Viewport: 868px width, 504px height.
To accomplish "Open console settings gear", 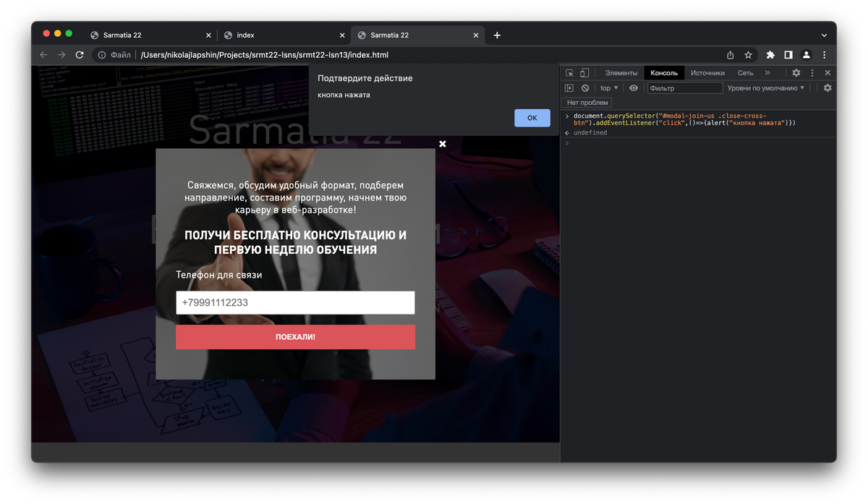I will pyautogui.click(x=827, y=88).
